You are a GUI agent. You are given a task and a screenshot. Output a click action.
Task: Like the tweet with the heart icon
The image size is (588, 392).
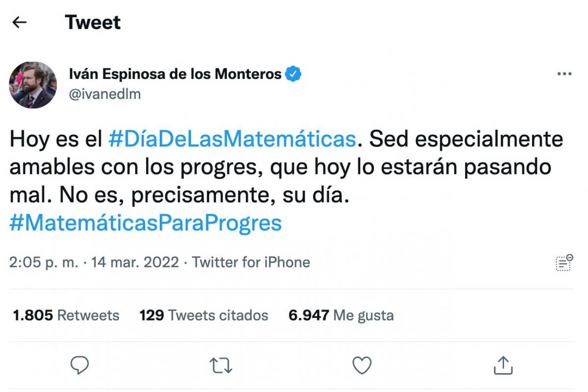(x=362, y=365)
